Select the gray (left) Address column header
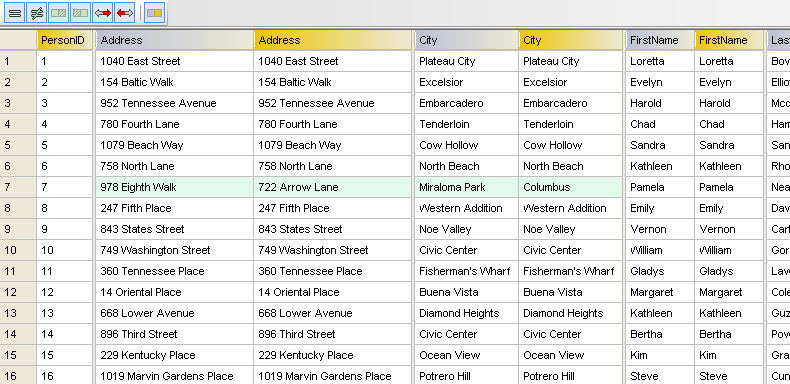This screenshot has height=384, width=790. click(174, 40)
